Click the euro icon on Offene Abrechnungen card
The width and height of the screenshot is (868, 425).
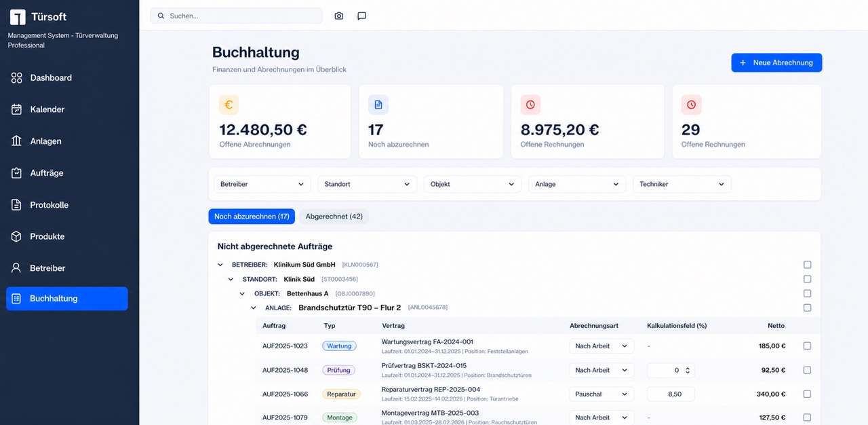[x=229, y=105]
